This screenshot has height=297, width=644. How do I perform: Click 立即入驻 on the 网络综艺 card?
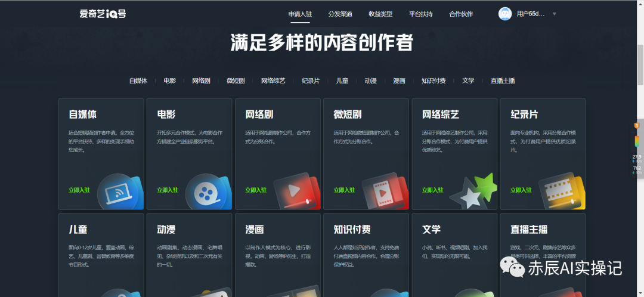tap(433, 190)
